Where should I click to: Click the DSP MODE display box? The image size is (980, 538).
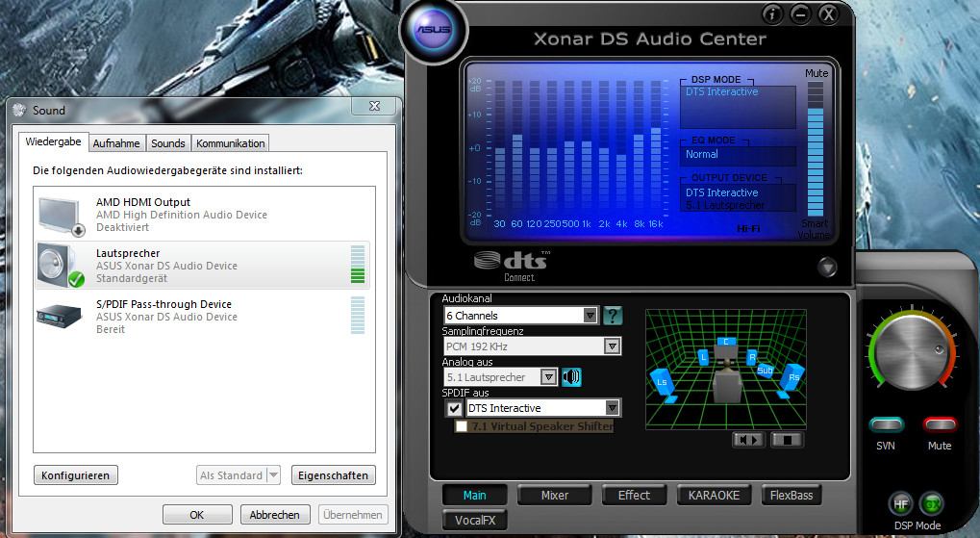pyautogui.click(x=738, y=106)
